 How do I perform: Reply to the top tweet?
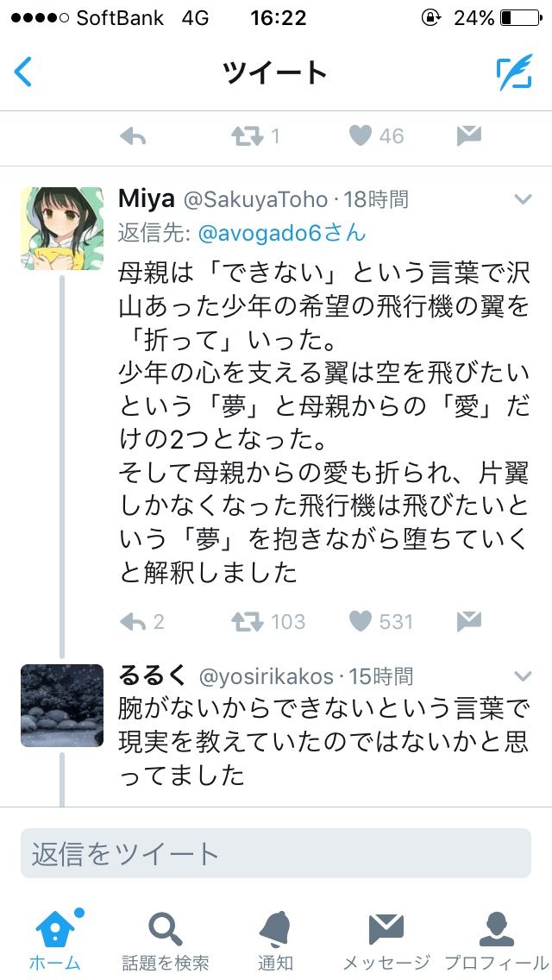133,135
